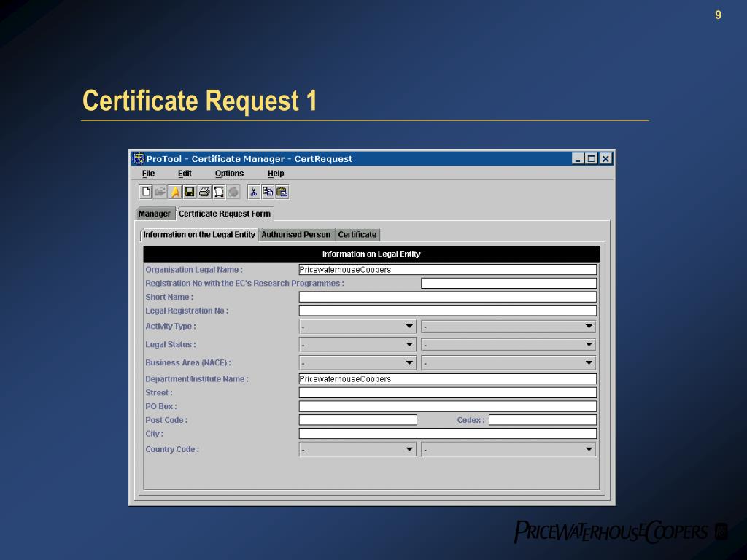Click the black 'Information on Legal Entity' header
This screenshot has height=560, width=747.
(x=371, y=254)
